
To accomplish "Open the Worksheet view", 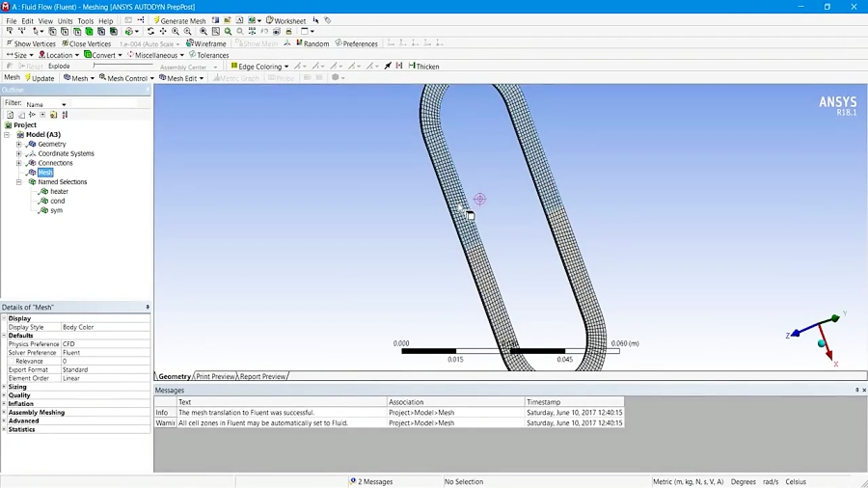I will (x=285, y=20).
